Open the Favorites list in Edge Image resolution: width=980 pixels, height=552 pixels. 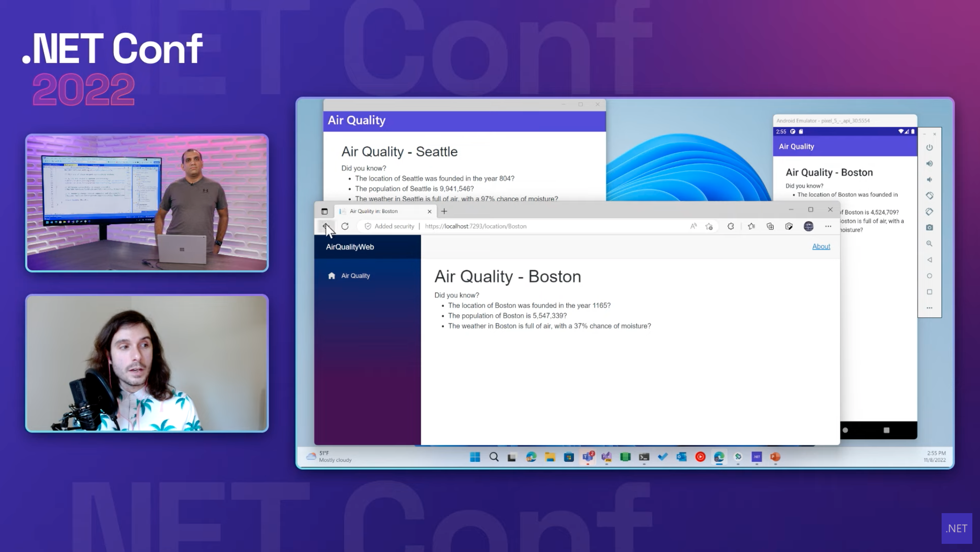click(x=751, y=226)
